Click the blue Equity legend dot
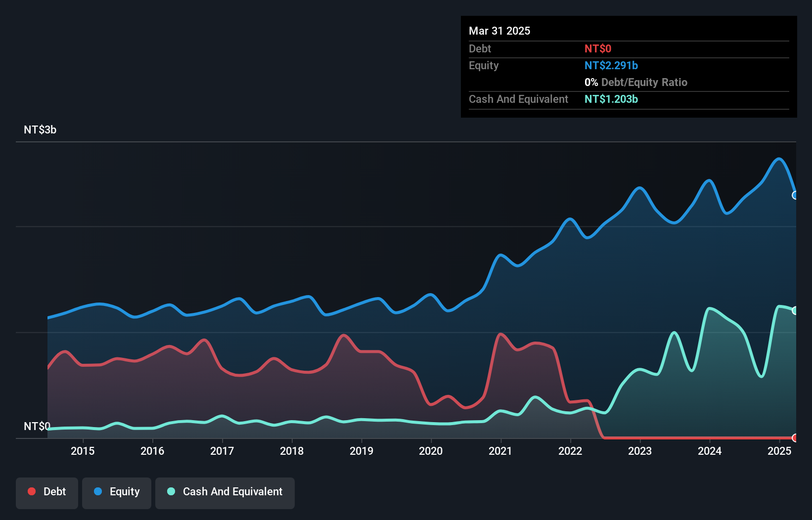This screenshot has height=520, width=812. (98, 491)
